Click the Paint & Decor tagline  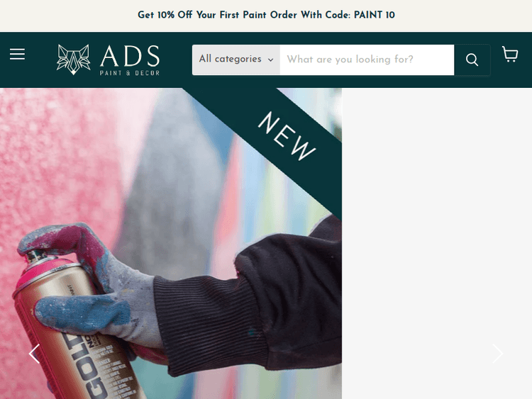pos(130,73)
